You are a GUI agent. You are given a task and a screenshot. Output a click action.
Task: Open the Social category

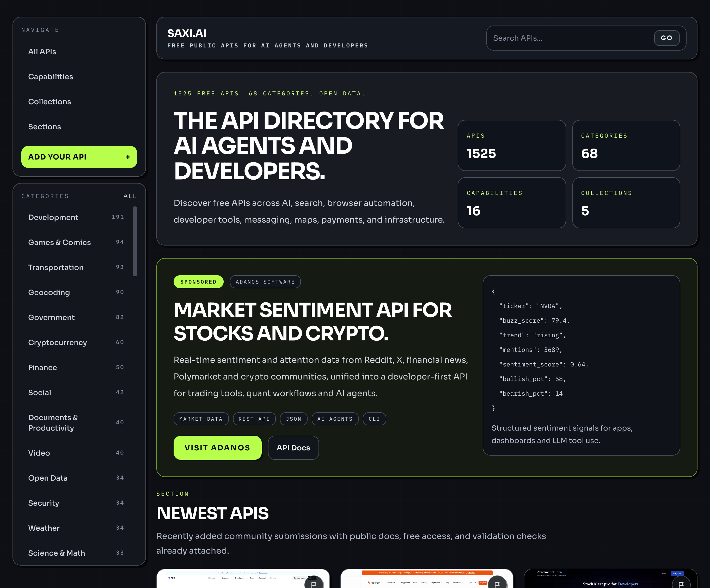(x=76, y=393)
